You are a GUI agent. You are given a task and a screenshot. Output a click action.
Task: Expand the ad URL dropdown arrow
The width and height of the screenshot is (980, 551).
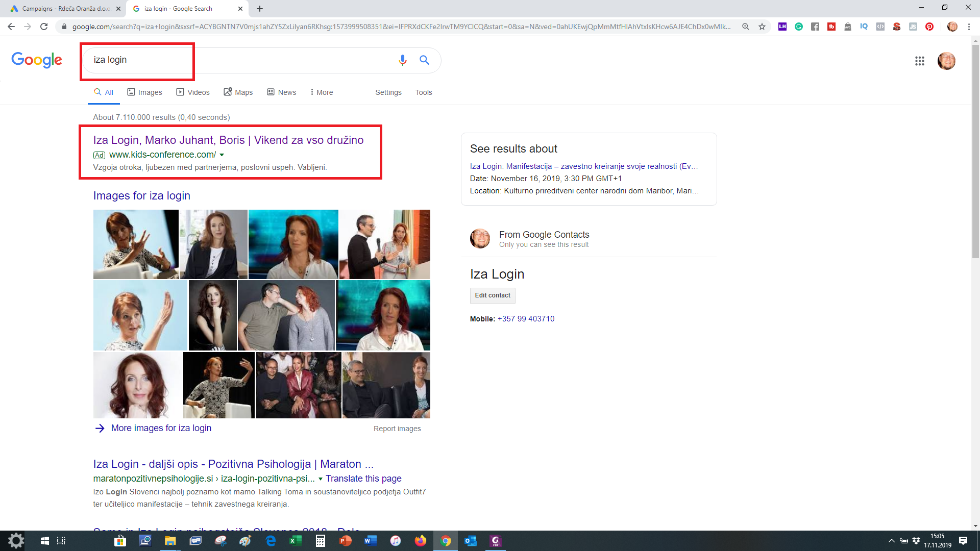click(x=222, y=155)
